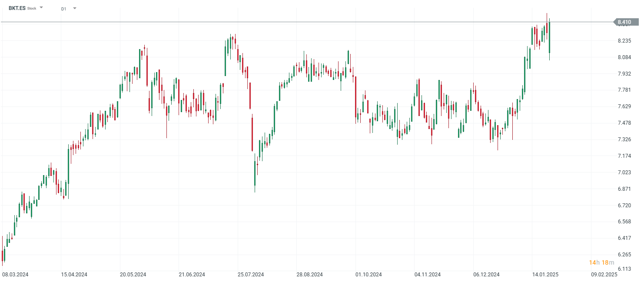Click the Stock instrument type label
The image size is (644, 282).
click(32, 9)
